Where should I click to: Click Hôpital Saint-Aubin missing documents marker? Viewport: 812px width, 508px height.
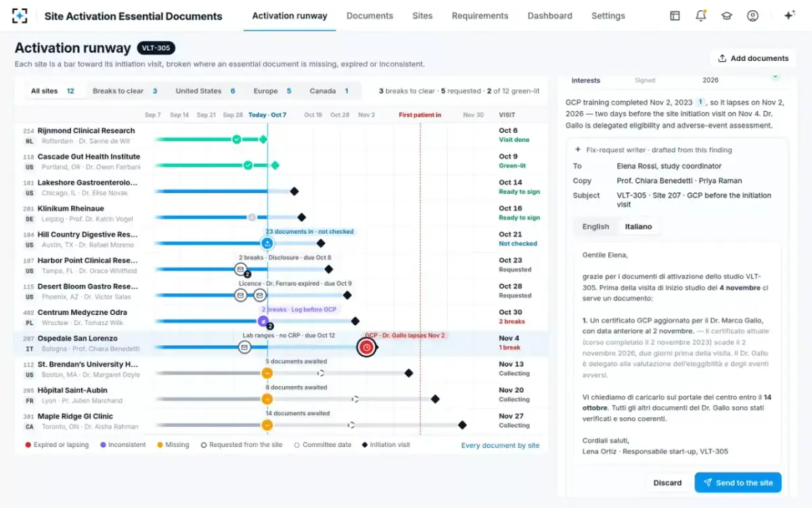pyautogui.click(x=267, y=400)
